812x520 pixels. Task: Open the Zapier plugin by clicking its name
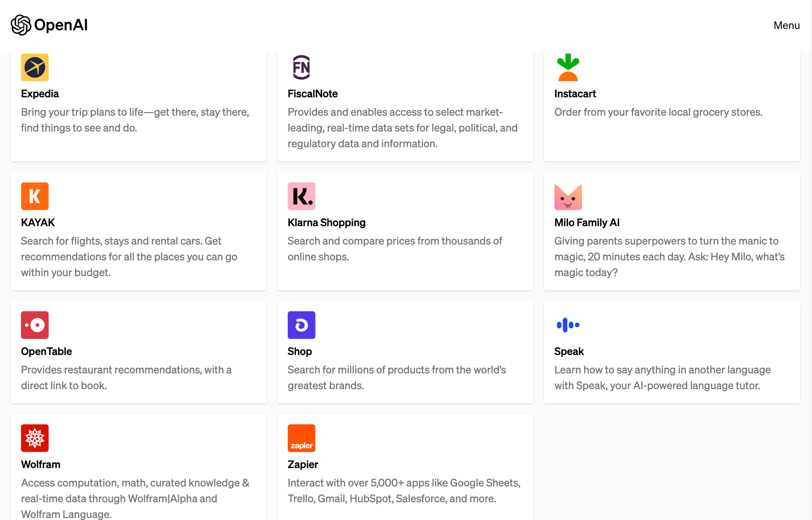pyautogui.click(x=302, y=464)
